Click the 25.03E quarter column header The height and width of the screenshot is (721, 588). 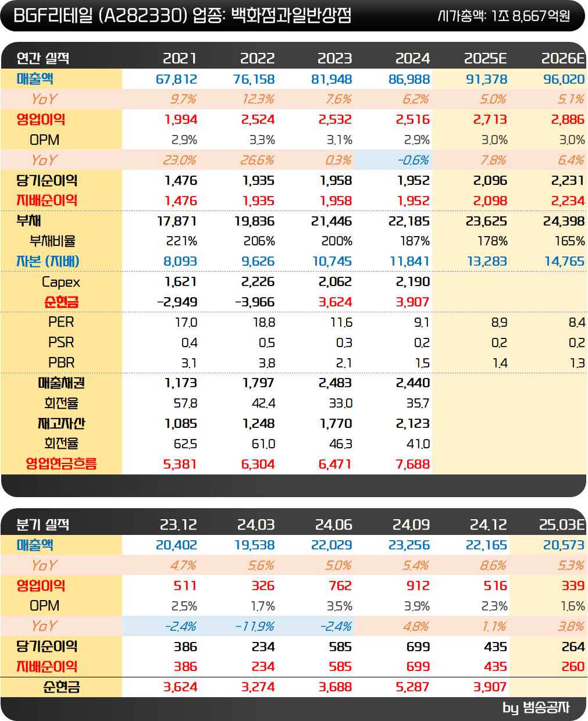coord(562,524)
